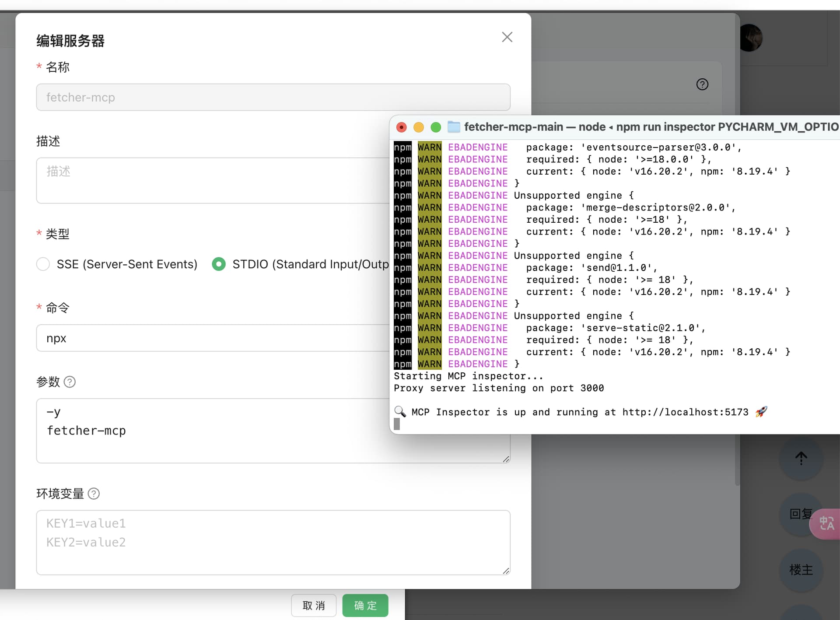
Task: Click into the 环境变量 KEY1=value1 textarea
Action: 273,543
